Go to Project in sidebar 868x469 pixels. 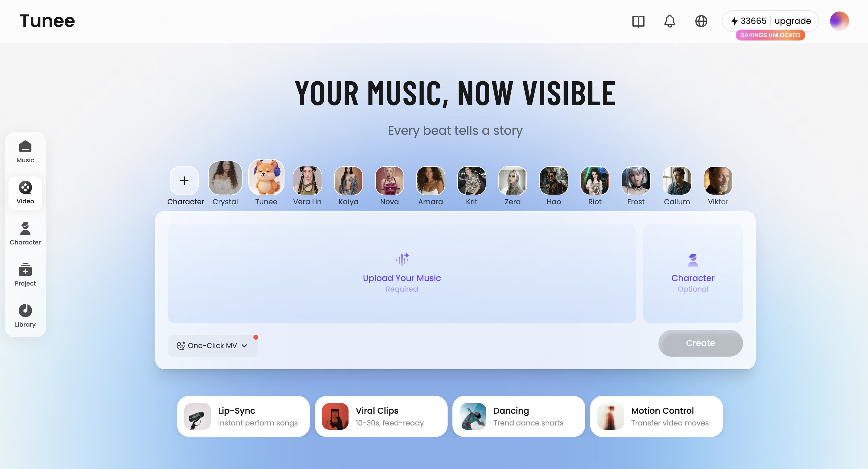pyautogui.click(x=25, y=275)
